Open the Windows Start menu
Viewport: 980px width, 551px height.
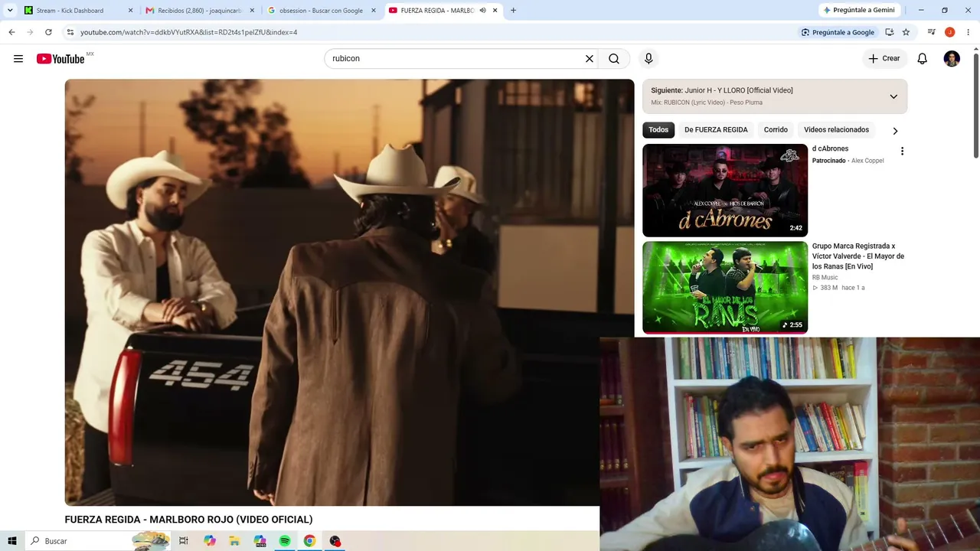tap(11, 541)
